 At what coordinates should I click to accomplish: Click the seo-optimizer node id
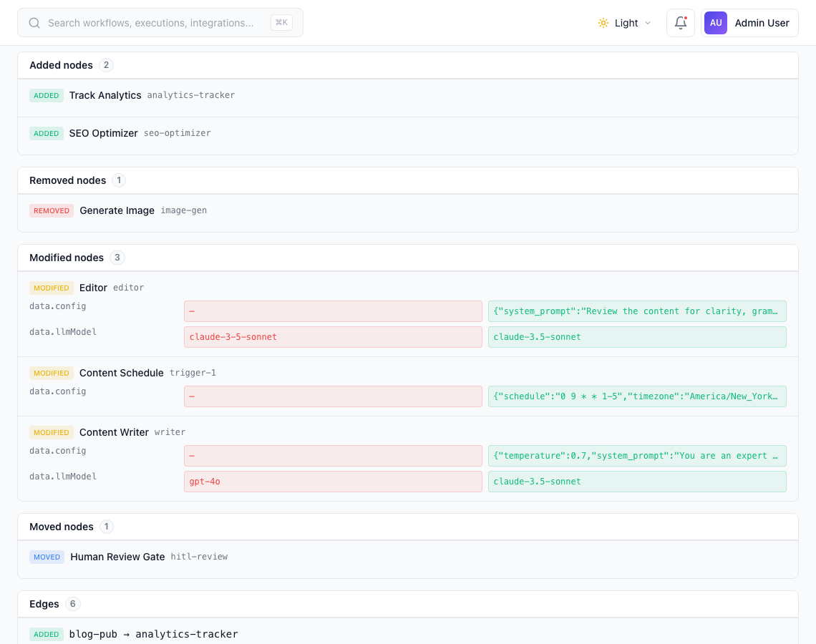[178, 133]
